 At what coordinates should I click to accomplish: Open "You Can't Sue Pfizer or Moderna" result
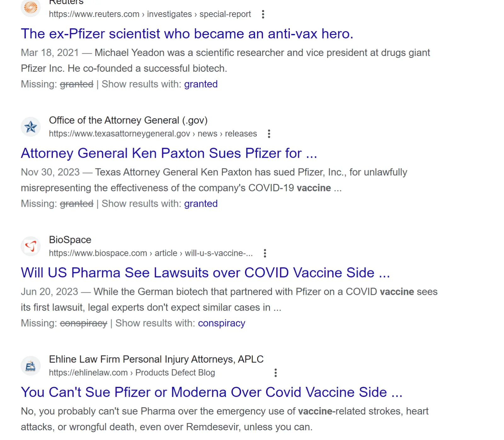coord(211,392)
